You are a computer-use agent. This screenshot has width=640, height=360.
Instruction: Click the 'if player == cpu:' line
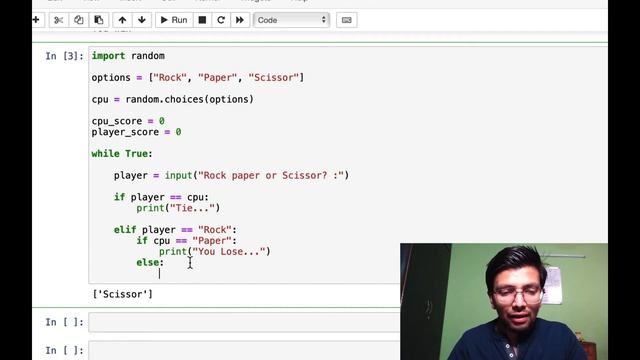tap(161, 197)
